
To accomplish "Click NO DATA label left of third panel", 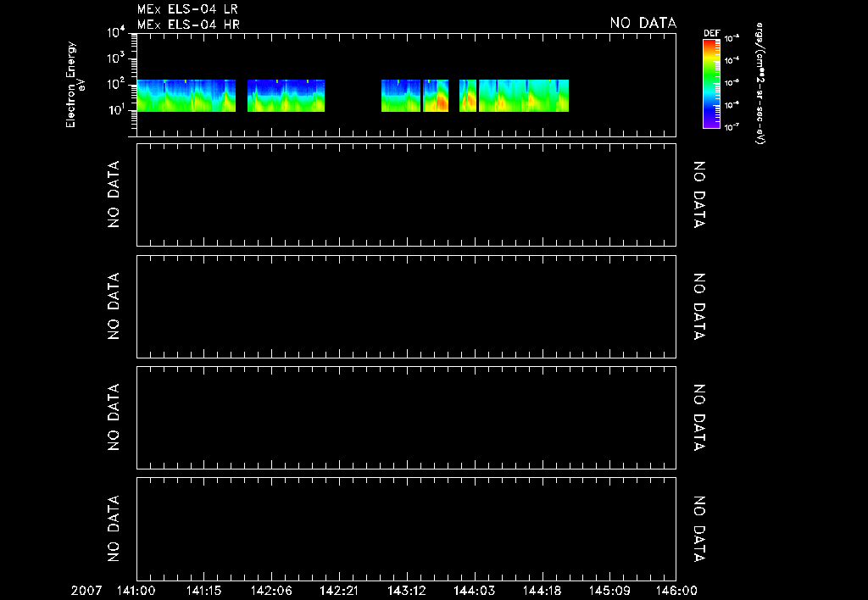I will click(114, 306).
